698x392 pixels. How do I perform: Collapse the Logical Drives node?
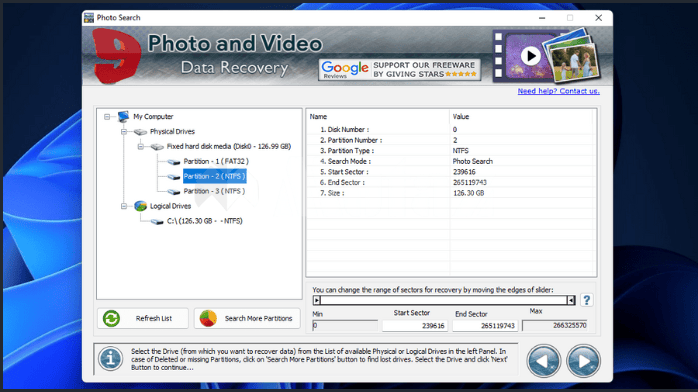124,206
